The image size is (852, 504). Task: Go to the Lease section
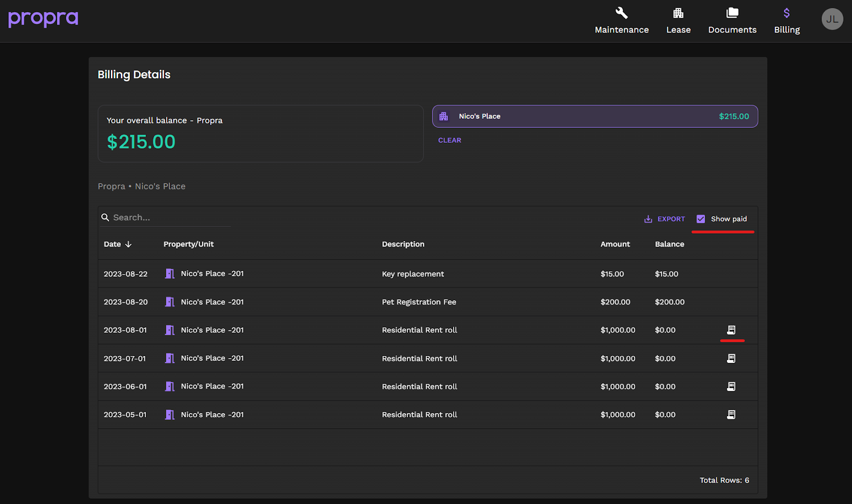678,21
